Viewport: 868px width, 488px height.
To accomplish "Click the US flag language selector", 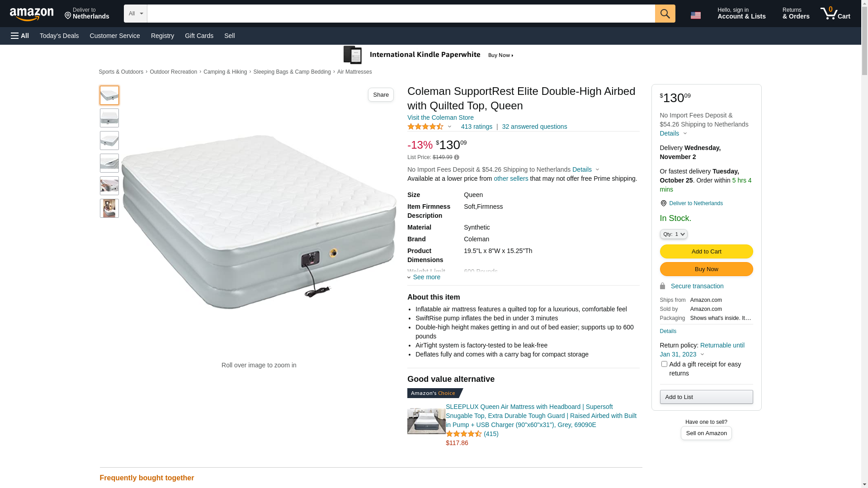I will [695, 15].
